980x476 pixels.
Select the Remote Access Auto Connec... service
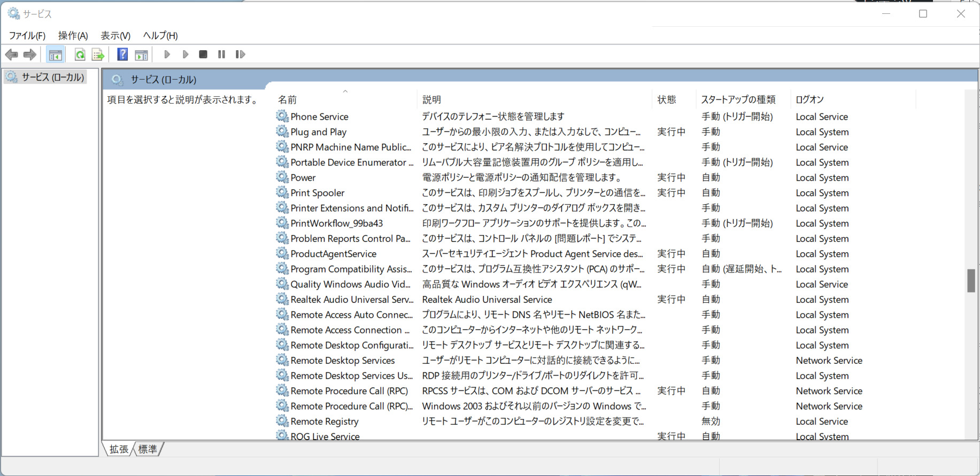pos(352,315)
